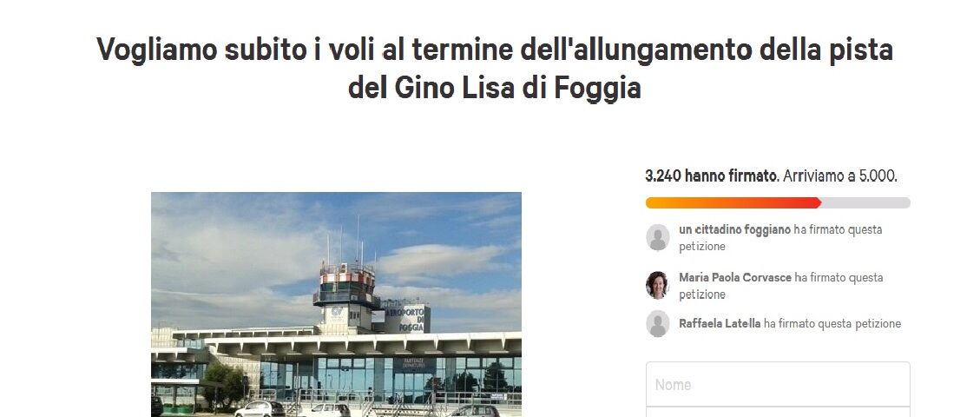This screenshot has height=417, width=980.
Task: Click the "Arriviamo a 5.000." goal text
Action: (840, 176)
